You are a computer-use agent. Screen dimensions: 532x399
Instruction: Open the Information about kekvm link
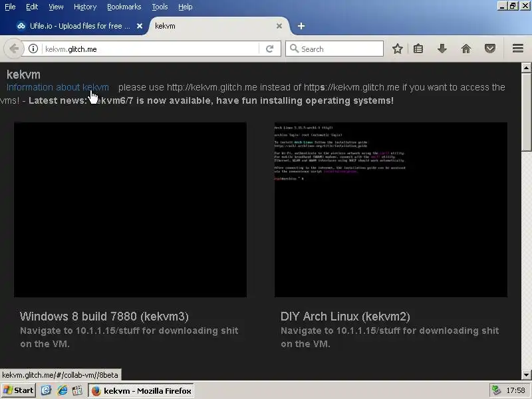point(58,87)
